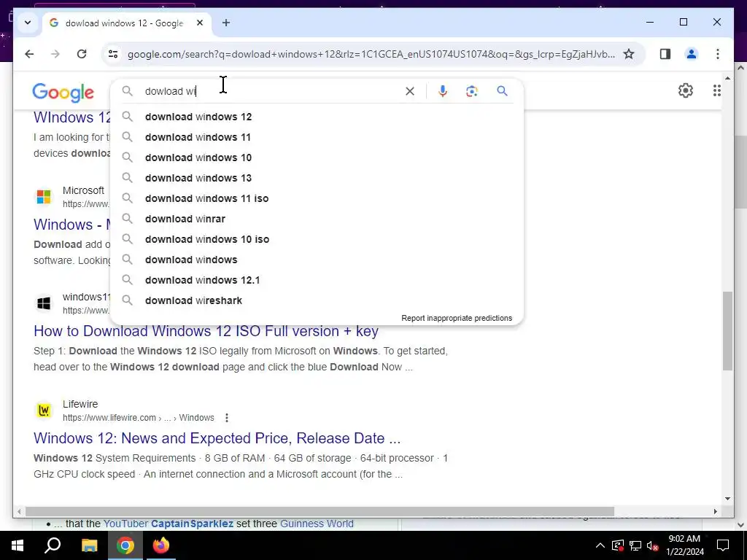The image size is (747, 560).
Task: Click the Microsoft favicon beside the result
Action: pos(44,197)
